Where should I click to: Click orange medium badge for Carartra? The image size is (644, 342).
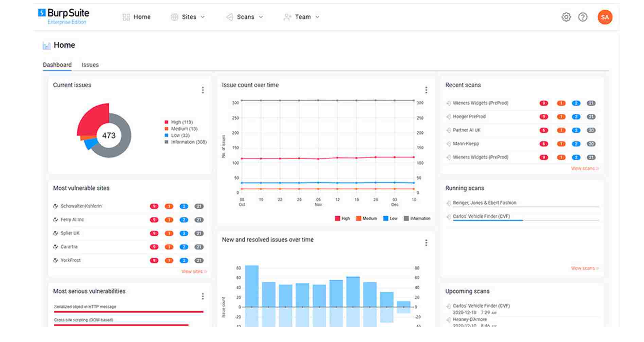pos(169,247)
